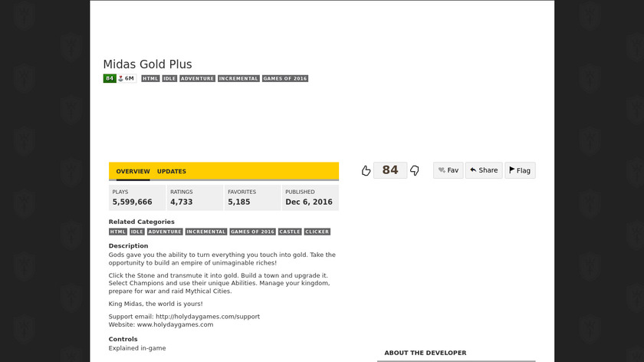The height and width of the screenshot is (362, 644).
Task: Click the thumbs up icon
Action: [x=366, y=170]
